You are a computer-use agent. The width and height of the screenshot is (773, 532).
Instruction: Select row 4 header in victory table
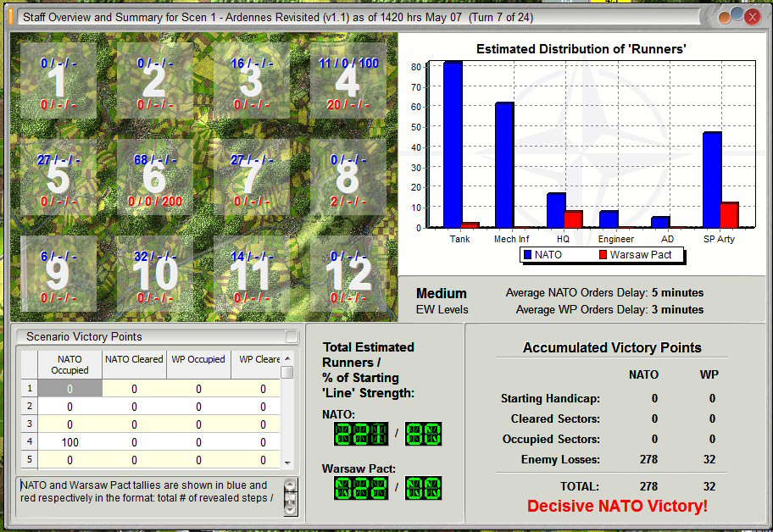coord(30,441)
